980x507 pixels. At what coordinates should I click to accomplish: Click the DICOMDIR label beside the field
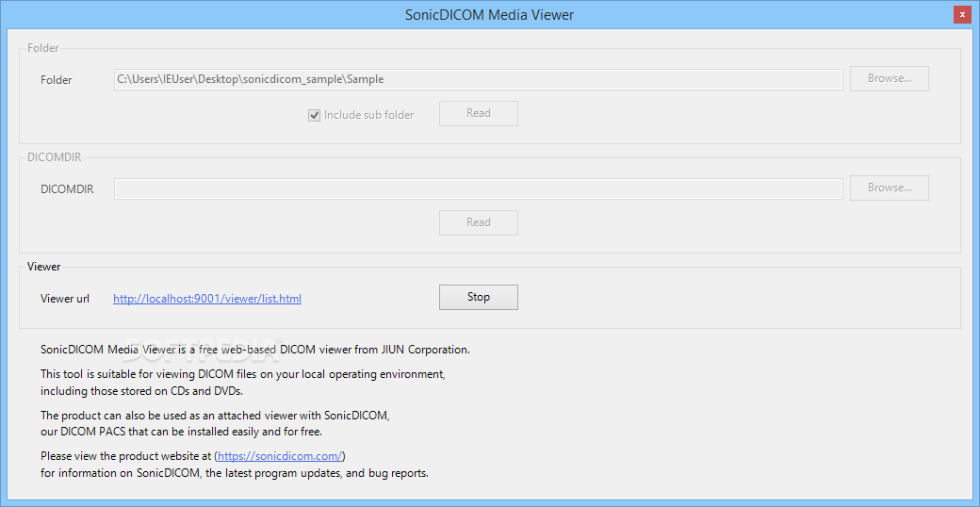(x=67, y=189)
